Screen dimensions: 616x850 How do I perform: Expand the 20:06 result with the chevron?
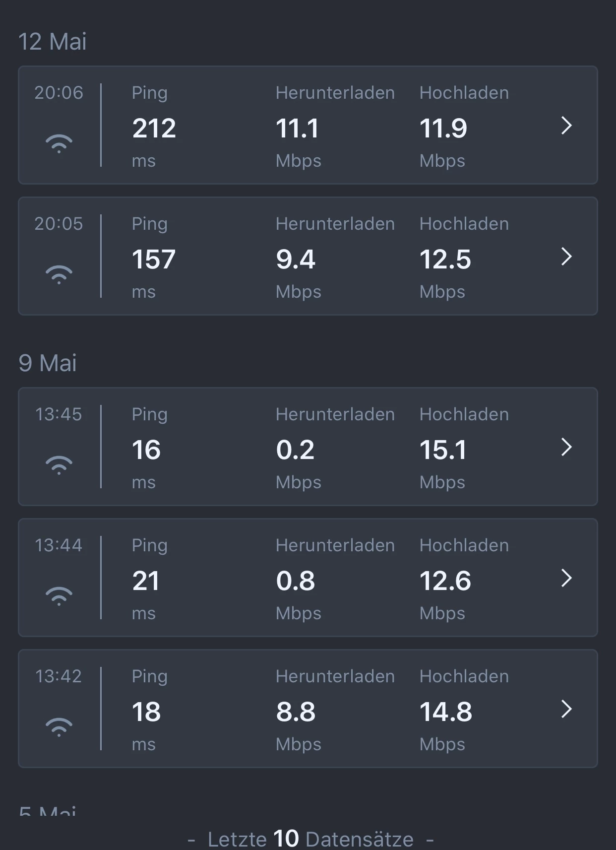pos(566,126)
